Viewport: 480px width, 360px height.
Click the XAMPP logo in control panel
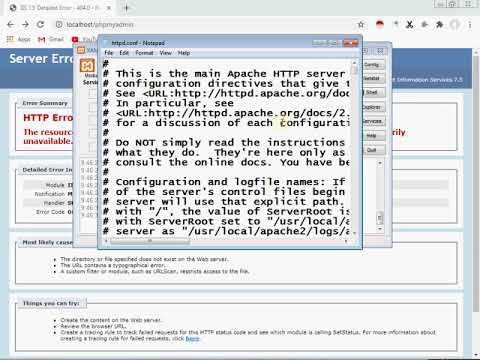point(87,66)
